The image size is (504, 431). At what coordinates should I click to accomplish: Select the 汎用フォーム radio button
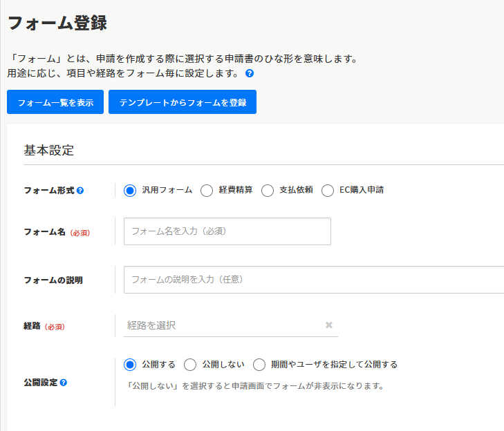click(130, 191)
